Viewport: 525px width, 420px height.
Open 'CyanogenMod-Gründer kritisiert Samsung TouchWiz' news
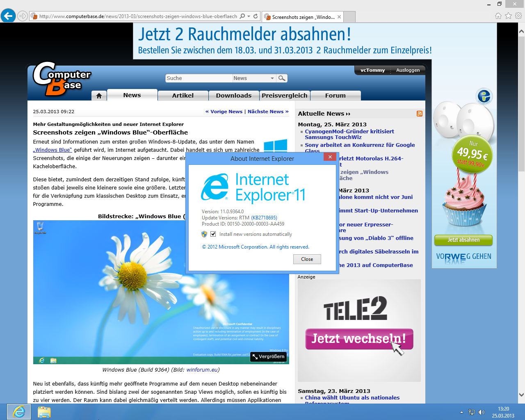tap(349, 135)
